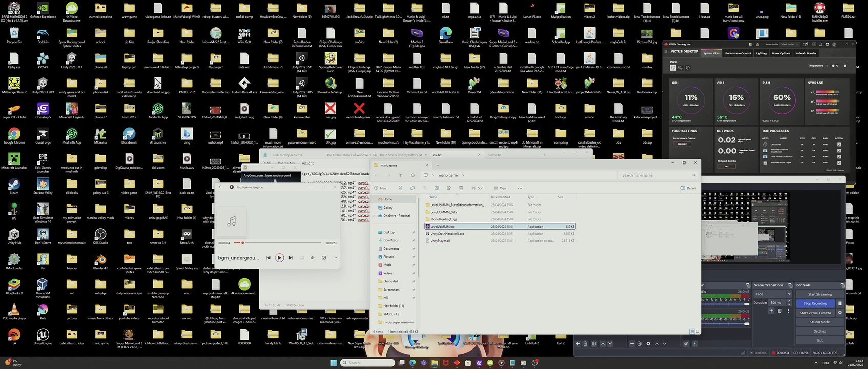Screen dimensions: 868x369
Task: Open See more options in File Explorer toolbar
Action: pyautogui.click(x=520, y=188)
